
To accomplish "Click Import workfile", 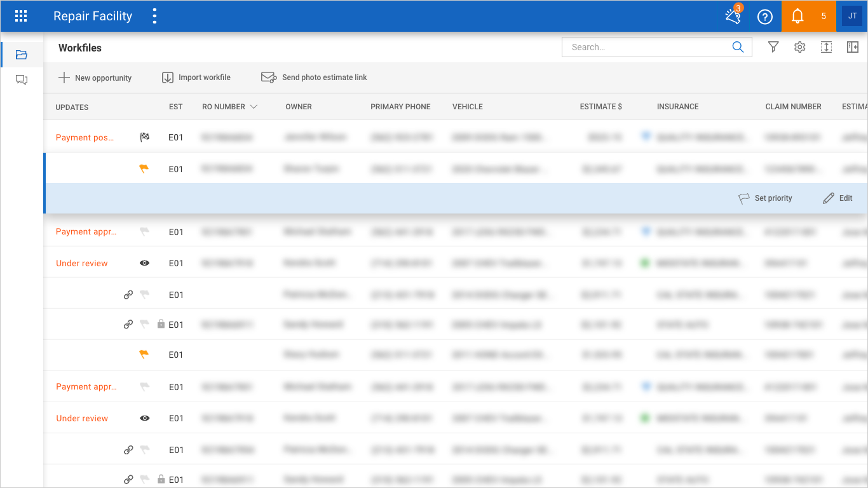I will point(196,78).
